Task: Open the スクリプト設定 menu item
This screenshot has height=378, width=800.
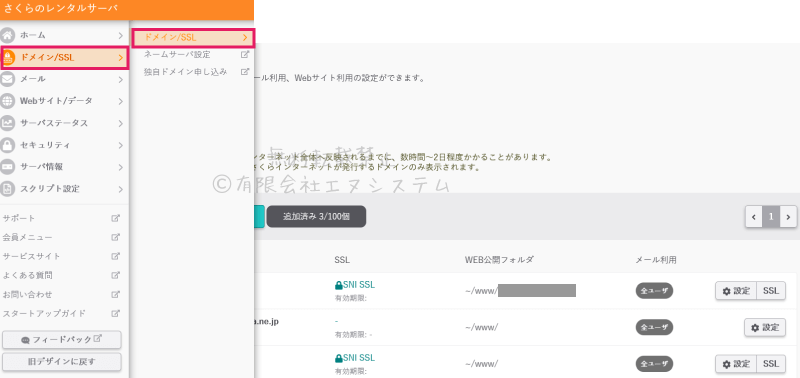Action: [64, 189]
